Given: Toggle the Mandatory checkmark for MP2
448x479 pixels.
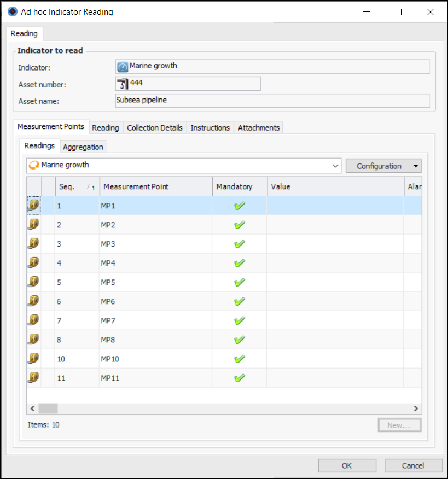Looking at the screenshot, I should click(x=239, y=225).
